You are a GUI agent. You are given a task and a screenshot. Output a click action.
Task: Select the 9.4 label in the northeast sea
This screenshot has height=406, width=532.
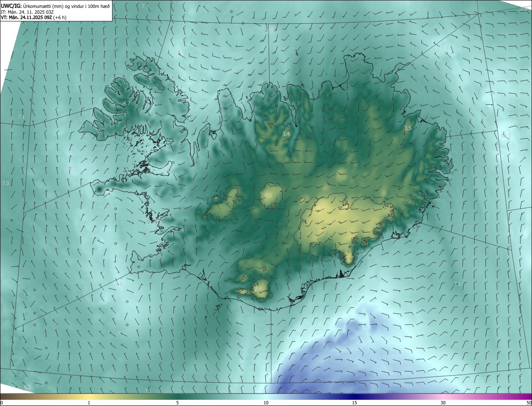click(x=444, y=48)
